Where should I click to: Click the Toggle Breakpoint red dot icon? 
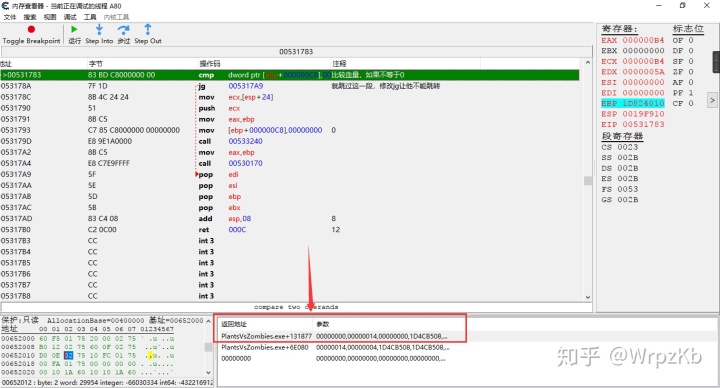pyautogui.click(x=31, y=29)
